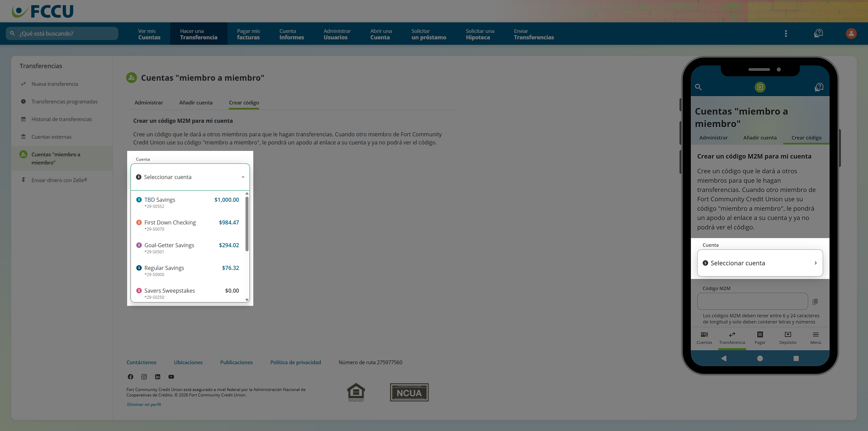Click the Contáctenos footer link
The image size is (868, 431).
coord(141,362)
